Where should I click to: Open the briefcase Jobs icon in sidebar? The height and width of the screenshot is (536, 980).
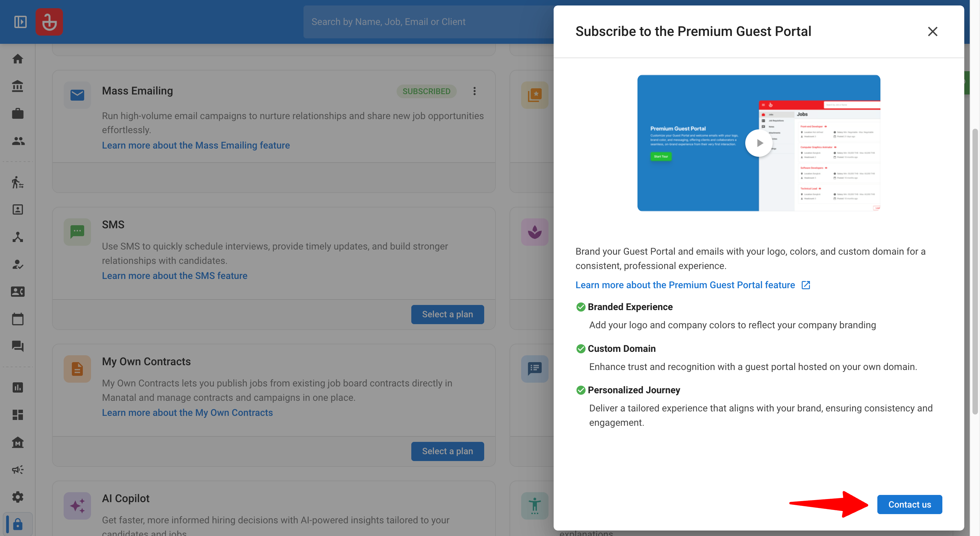click(17, 113)
